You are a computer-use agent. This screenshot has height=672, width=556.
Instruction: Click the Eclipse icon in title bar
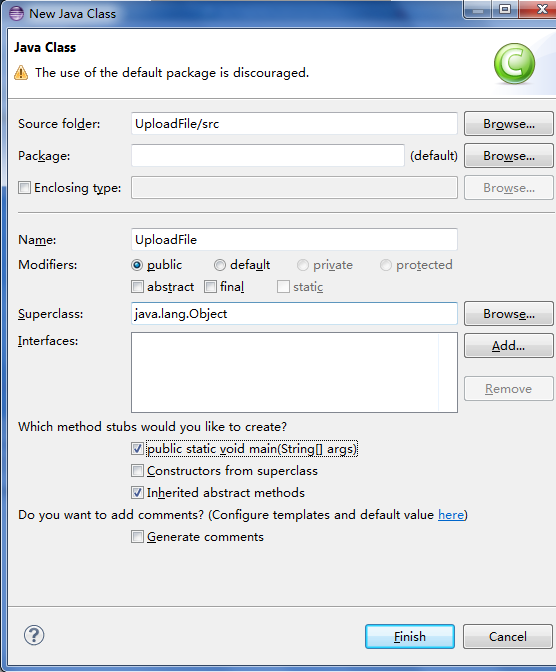pos(16,13)
